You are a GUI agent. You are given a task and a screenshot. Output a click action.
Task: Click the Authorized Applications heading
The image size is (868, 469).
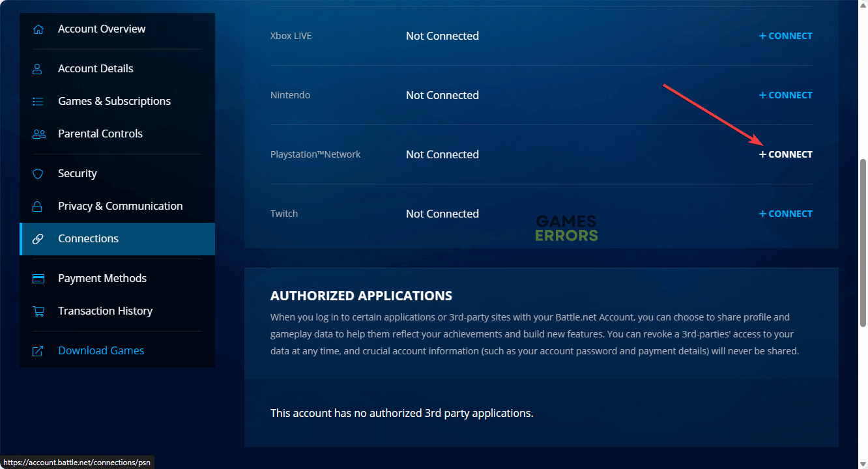(361, 296)
